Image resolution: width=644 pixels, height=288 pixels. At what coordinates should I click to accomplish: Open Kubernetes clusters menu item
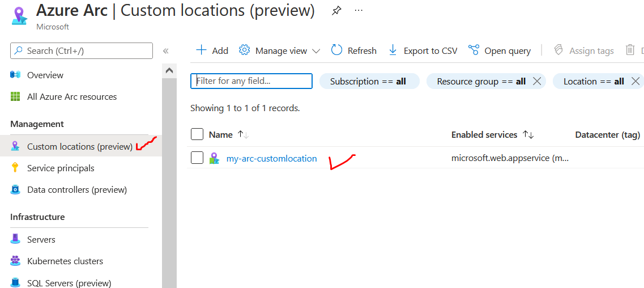click(65, 261)
